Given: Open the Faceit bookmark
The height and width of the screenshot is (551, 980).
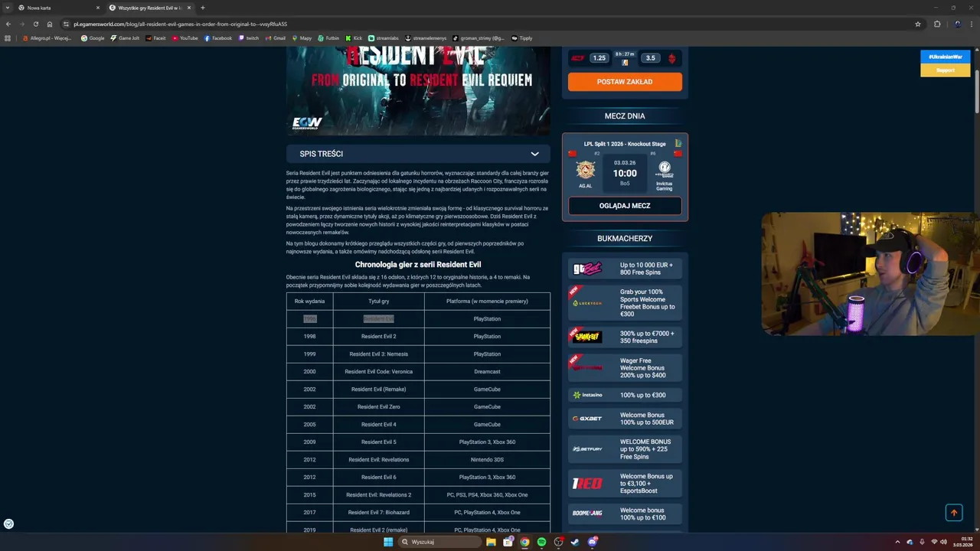Looking at the screenshot, I should click(x=155, y=38).
